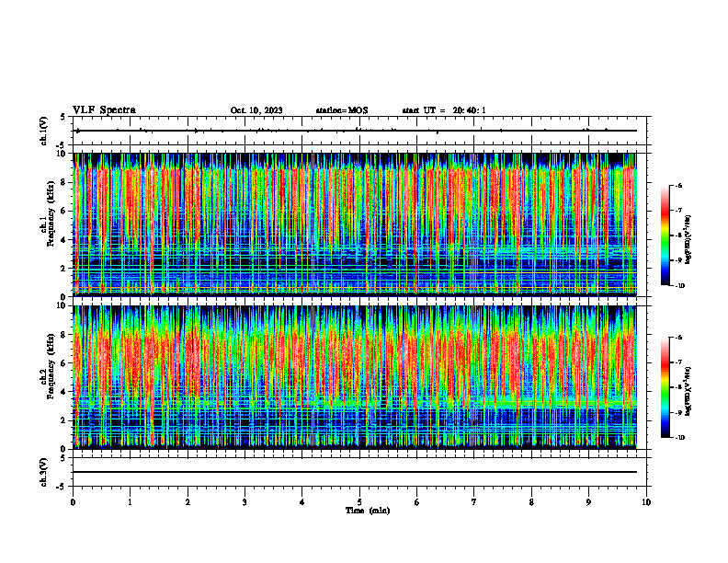Image resolution: width=728 pixels, height=563 pixels.
Task: Click the '-10' tick on ch.1 colorbar
Action: pos(680,286)
